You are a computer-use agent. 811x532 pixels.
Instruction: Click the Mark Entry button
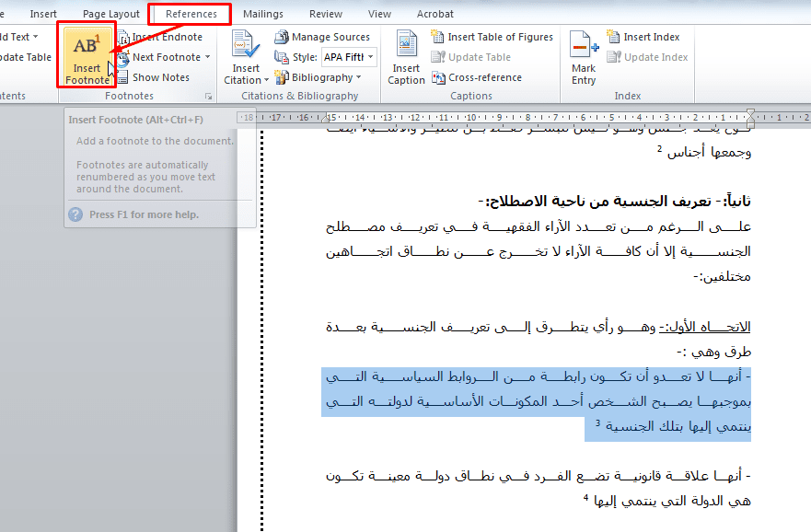tap(583, 57)
